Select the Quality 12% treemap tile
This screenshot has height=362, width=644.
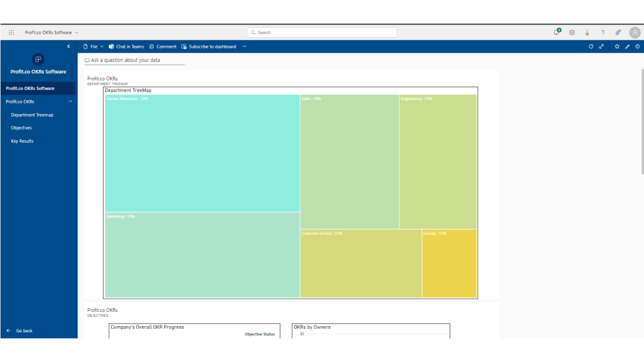coord(449,263)
